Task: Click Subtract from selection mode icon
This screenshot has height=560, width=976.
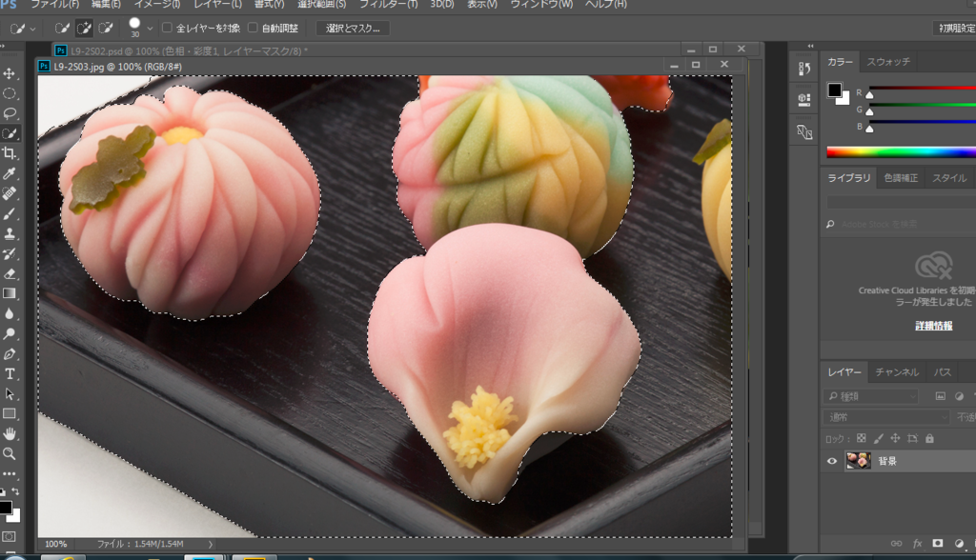Action: tap(106, 28)
